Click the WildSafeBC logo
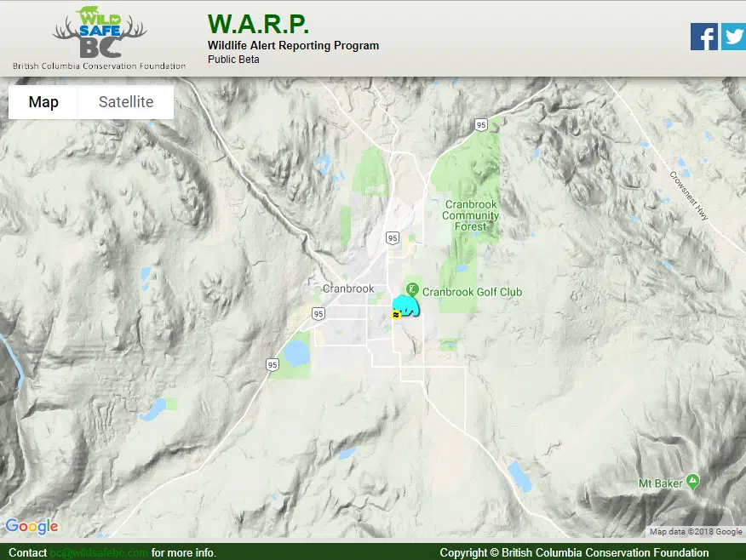The image size is (746, 560). pos(99,38)
